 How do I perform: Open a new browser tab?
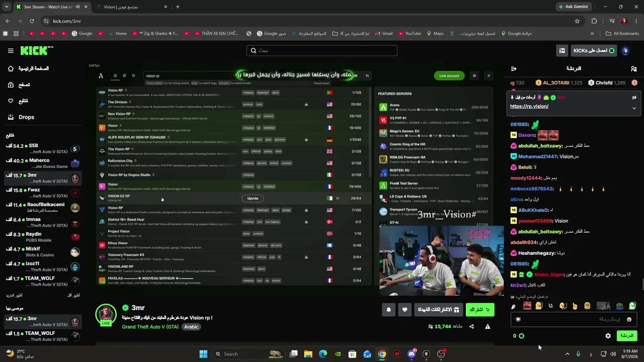click(178, 7)
